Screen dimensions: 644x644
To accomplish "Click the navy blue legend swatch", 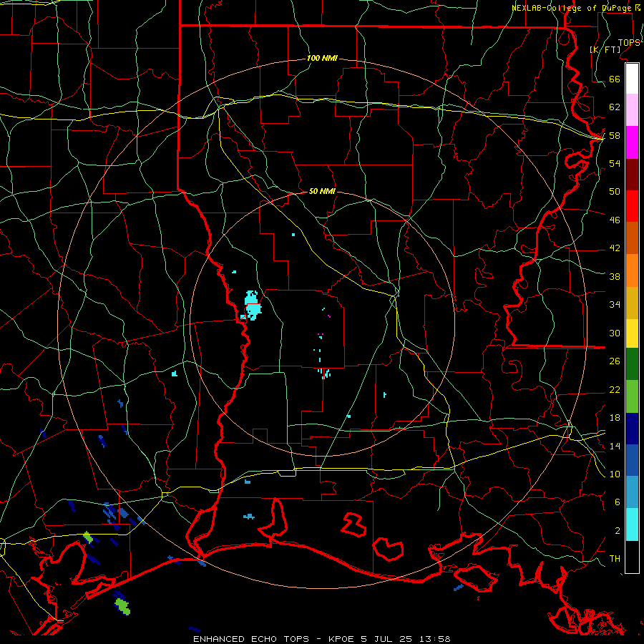I will [x=632, y=429].
